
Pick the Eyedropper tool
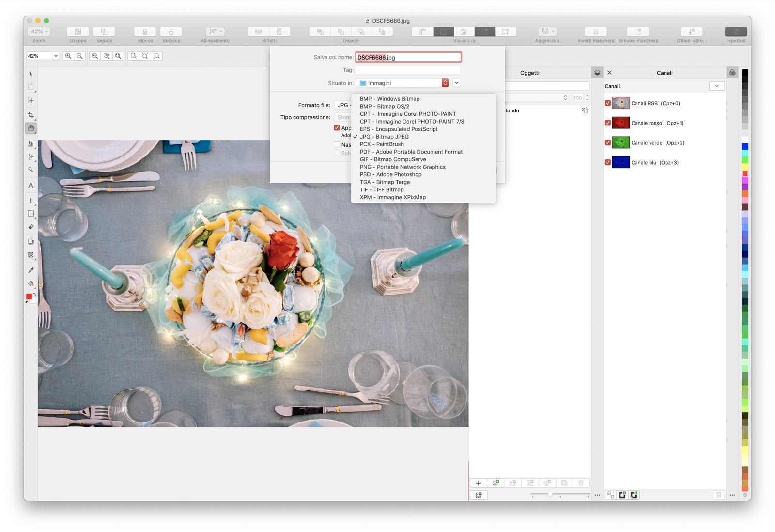tap(31, 270)
